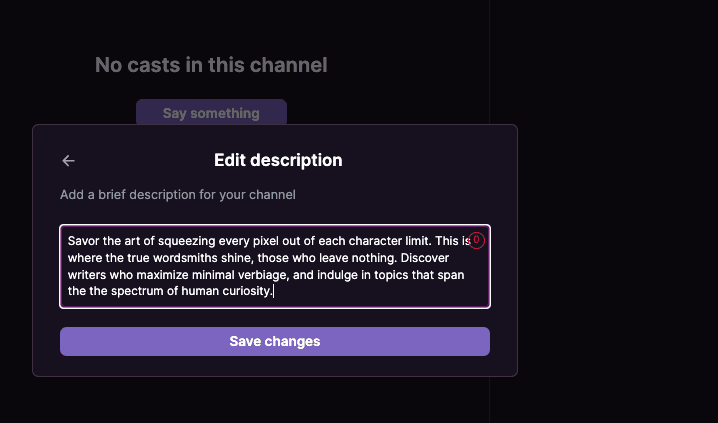Place cursor on the word "indulge"
This screenshot has width=718, height=423.
tap(337, 275)
